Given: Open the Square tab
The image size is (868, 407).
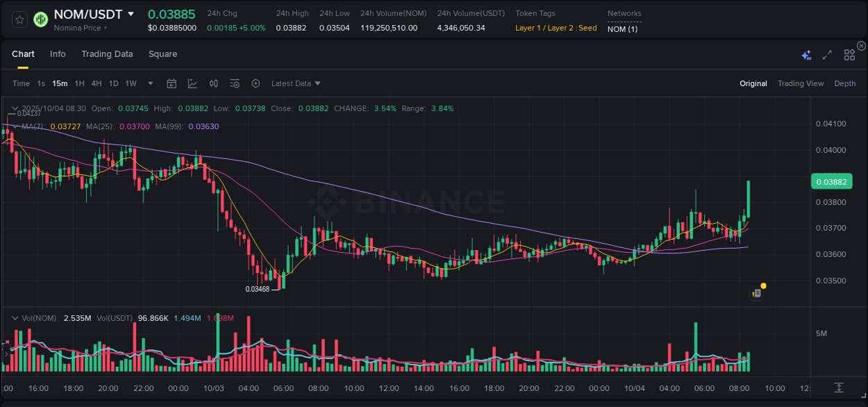Looking at the screenshot, I should [x=162, y=54].
